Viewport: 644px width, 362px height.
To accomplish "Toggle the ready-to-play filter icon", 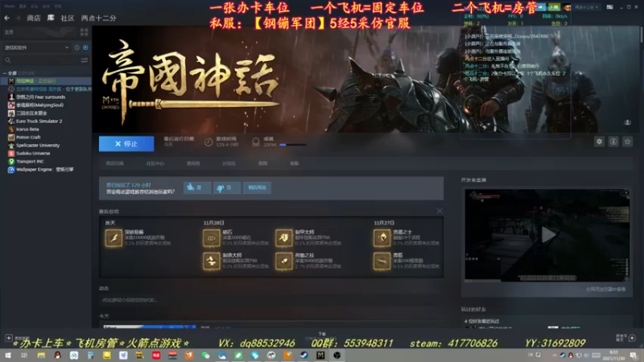I will (85, 47).
